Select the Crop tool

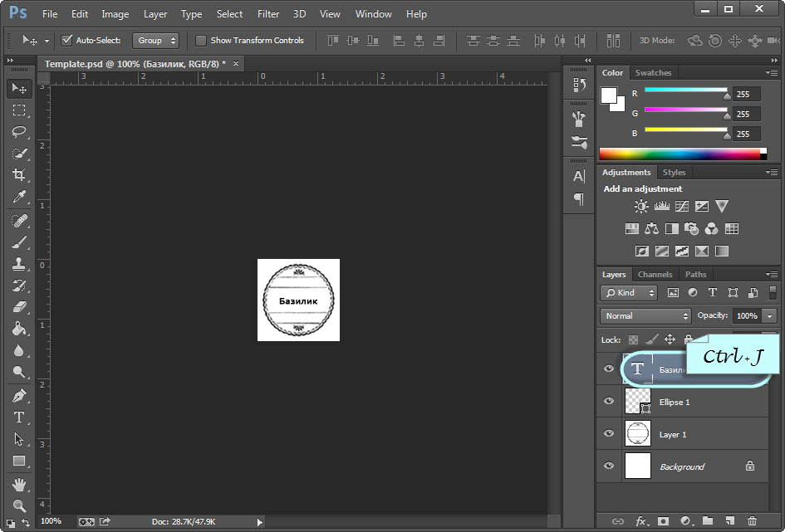pyautogui.click(x=18, y=174)
